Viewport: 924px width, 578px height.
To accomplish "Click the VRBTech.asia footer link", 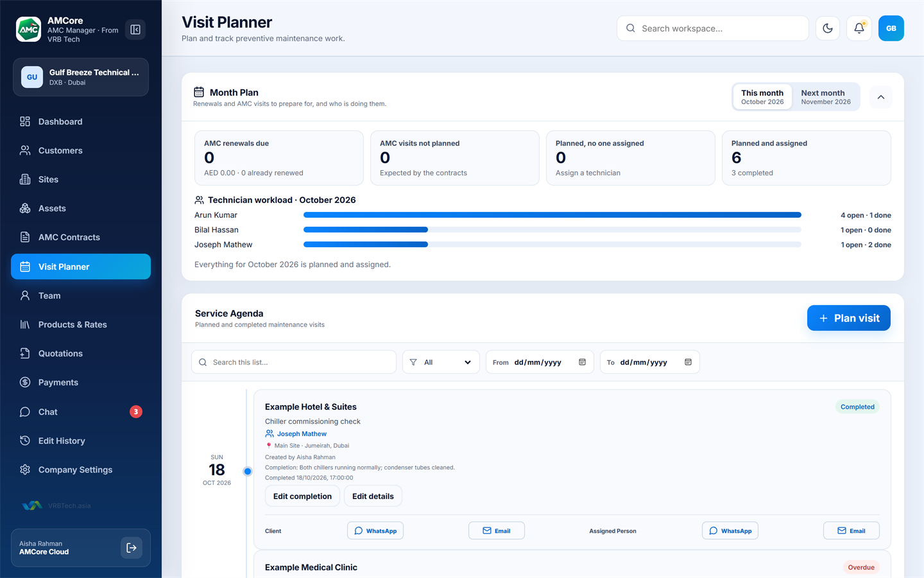I will click(56, 505).
